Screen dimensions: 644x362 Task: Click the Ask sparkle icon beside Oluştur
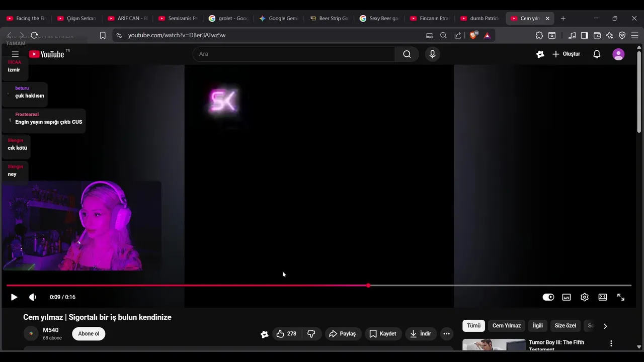(x=540, y=54)
